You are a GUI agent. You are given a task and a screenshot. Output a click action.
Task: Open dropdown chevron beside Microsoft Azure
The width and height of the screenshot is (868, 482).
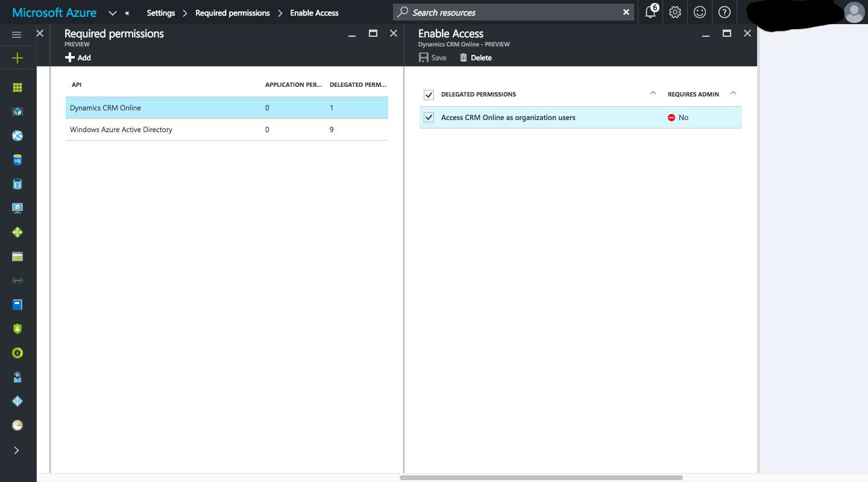112,13
